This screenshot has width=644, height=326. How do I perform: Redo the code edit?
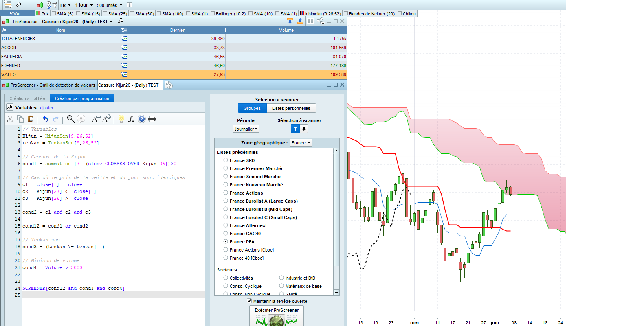[56, 119]
